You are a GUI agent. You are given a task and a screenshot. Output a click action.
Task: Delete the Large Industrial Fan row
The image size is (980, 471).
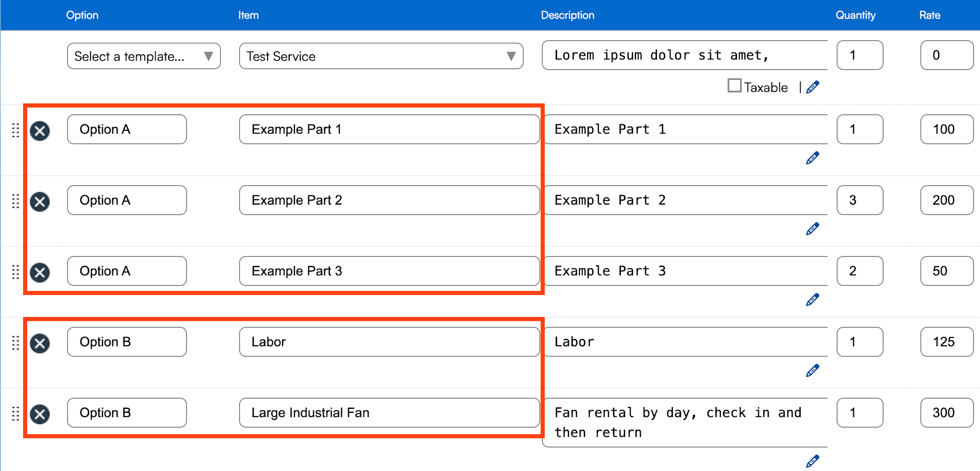40,414
